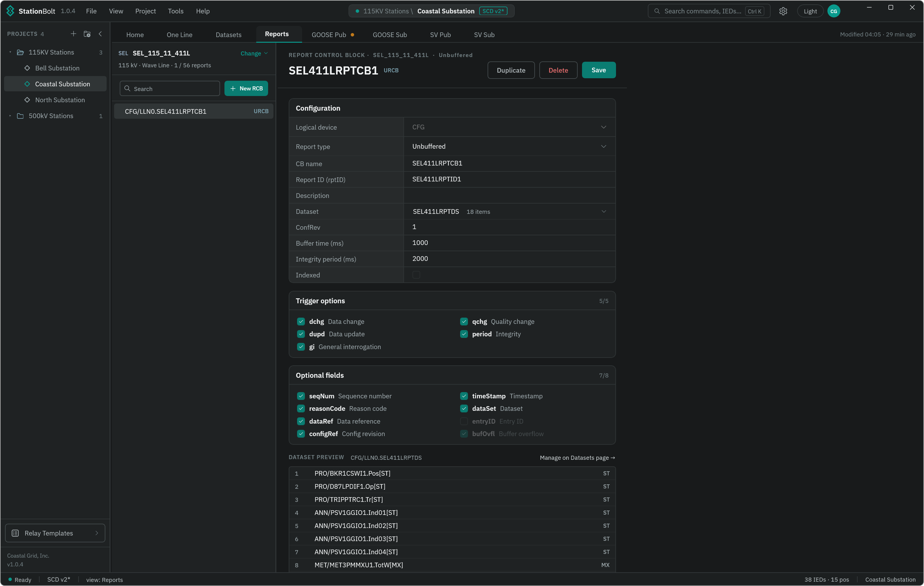Switch to Light theme
This screenshot has height=586, width=924.
[810, 11]
